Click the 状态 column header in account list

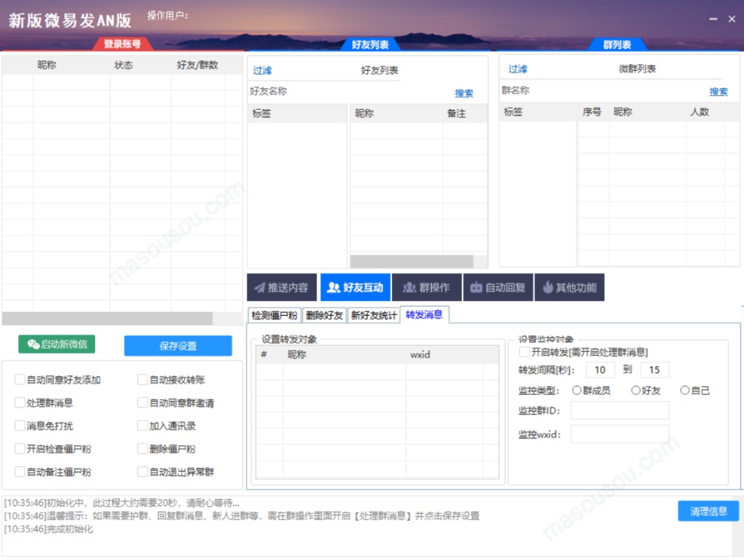point(123,65)
